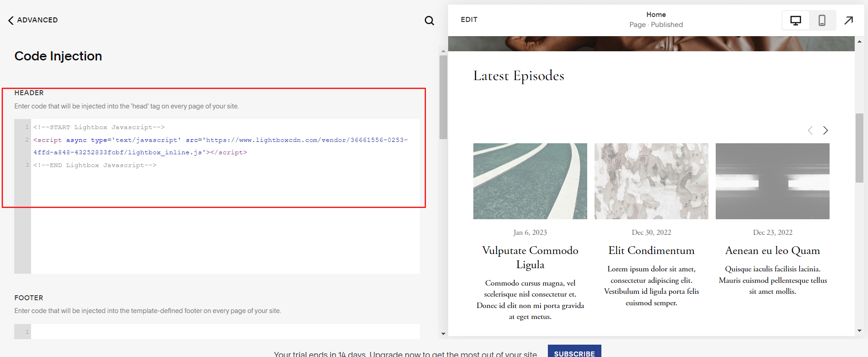Click the Code Injection heading
This screenshot has width=868, height=357.
(58, 56)
